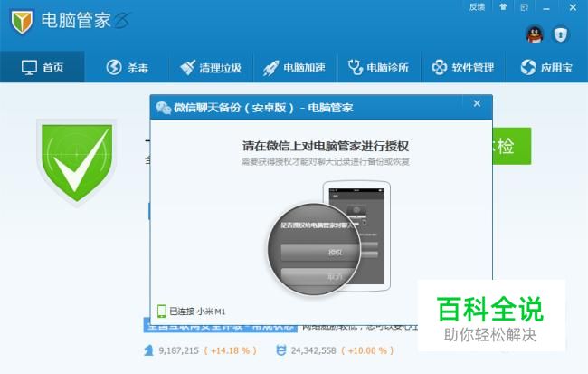588x374 pixels.
Task: Click the blue knight icon beside 9,187,215
Action: pyautogui.click(x=148, y=350)
